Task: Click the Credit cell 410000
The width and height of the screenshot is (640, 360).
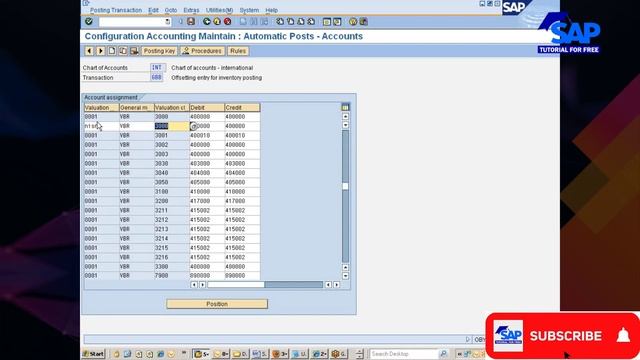Action: pyautogui.click(x=242, y=192)
